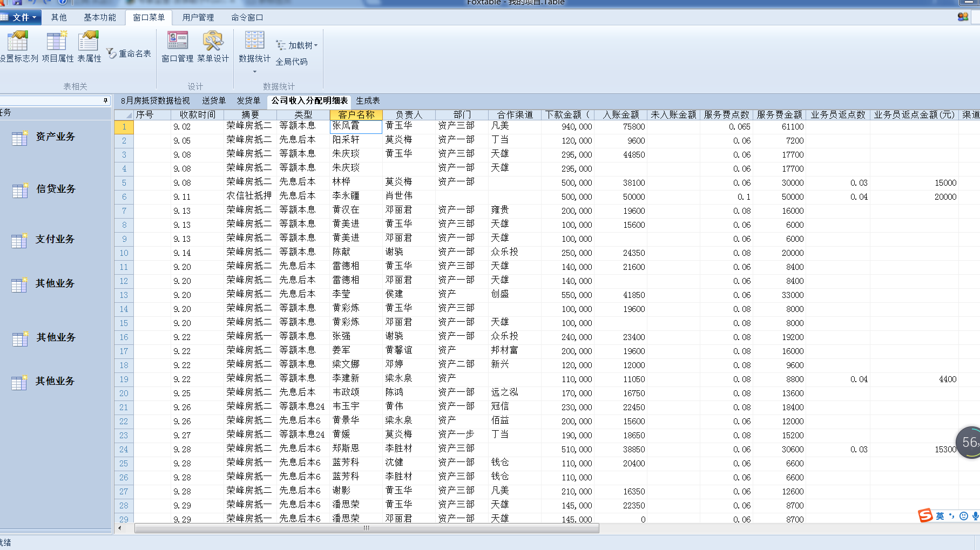Toggle the sidebar pin button
The image size is (980, 550).
click(x=105, y=101)
